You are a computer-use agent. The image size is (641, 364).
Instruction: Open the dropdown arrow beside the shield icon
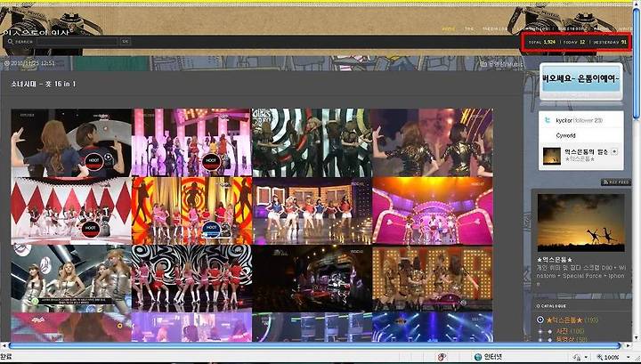click(586, 358)
